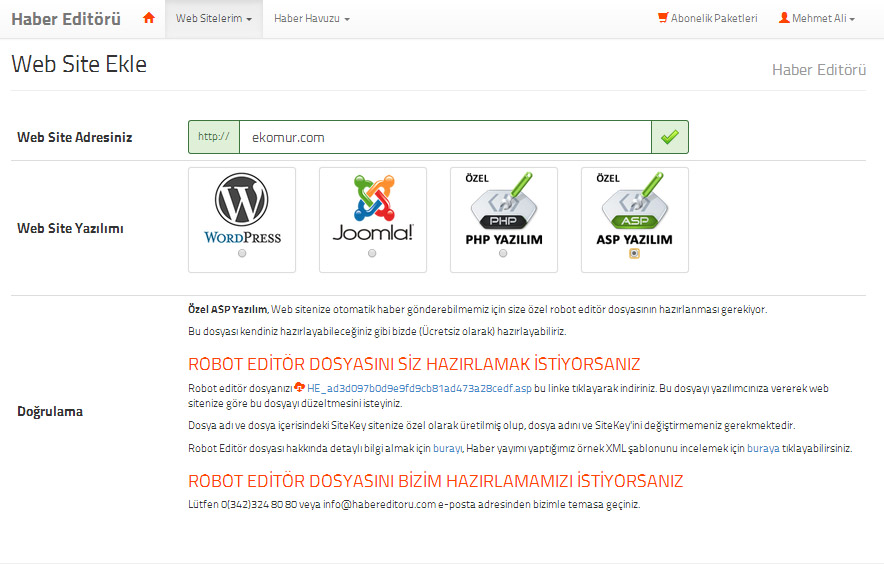Click the Web Site Adresiniz label
The image size is (884, 569).
pos(74,137)
